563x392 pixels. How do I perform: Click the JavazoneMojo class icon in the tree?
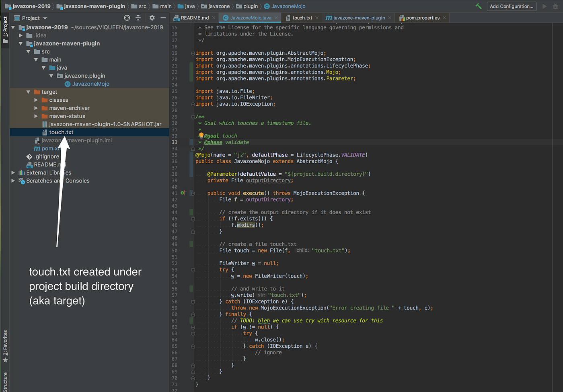68,84
